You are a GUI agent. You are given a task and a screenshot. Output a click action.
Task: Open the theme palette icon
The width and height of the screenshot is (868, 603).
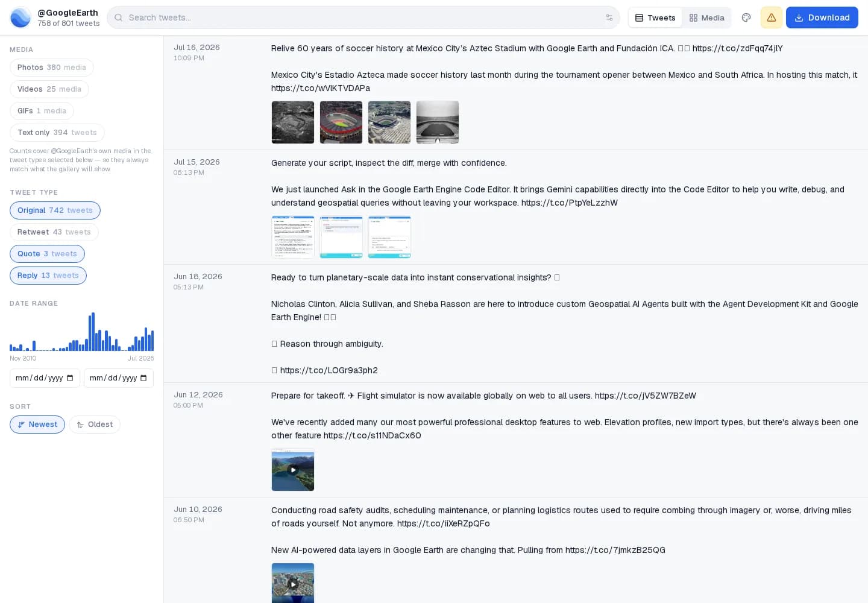click(x=746, y=17)
